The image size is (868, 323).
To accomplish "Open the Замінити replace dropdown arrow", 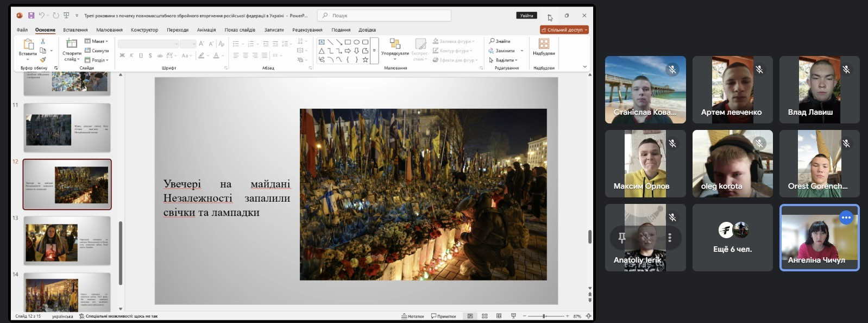I will (x=522, y=51).
